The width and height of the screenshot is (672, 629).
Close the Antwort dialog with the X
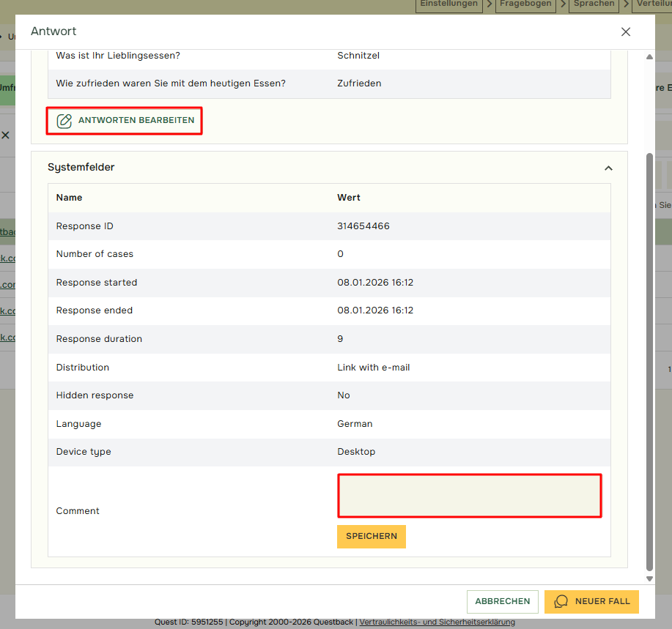click(625, 31)
